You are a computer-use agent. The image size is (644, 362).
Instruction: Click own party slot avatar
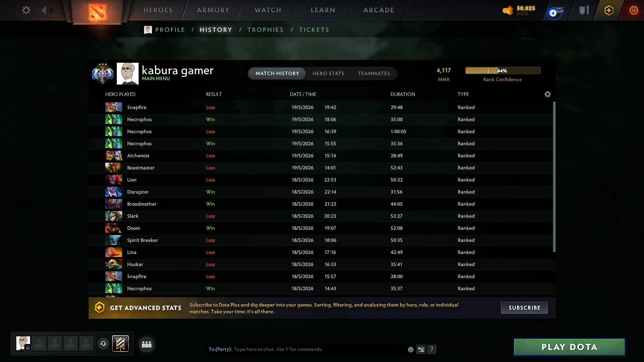23,343
